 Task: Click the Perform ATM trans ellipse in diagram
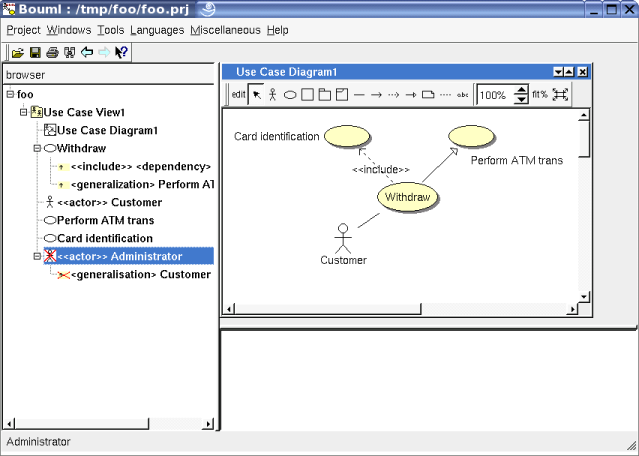coord(471,137)
